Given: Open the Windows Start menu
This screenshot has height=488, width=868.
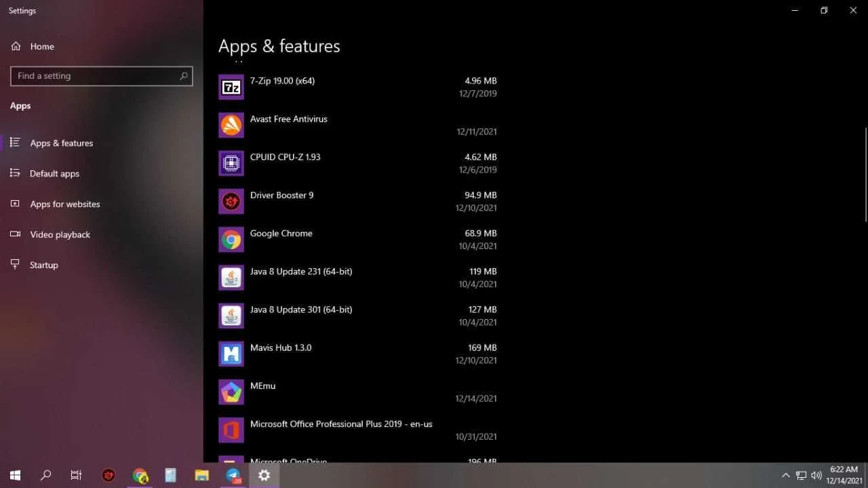Looking at the screenshot, I should pos(15,475).
